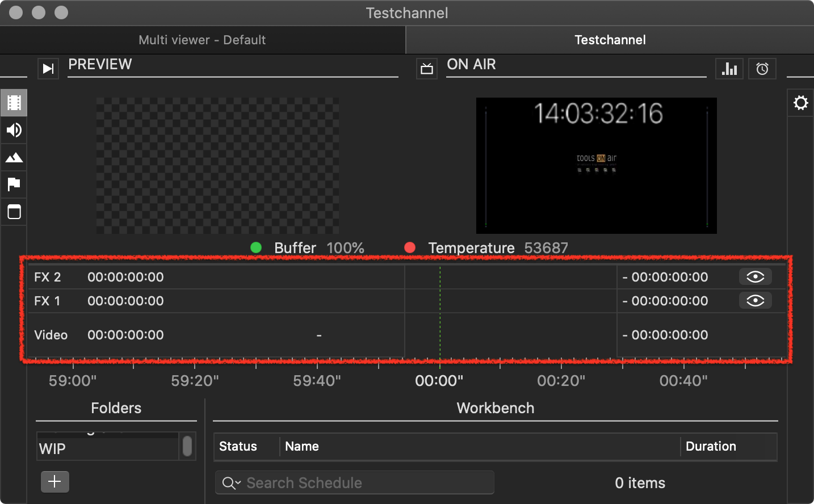The image size is (814, 504).
Task: Select the WIP folder
Action: coord(108,449)
